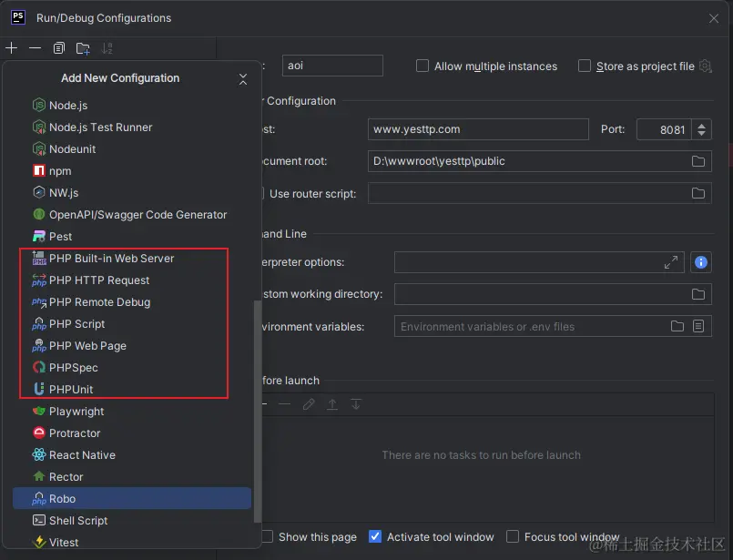Click the Rector icon

point(39,476)
